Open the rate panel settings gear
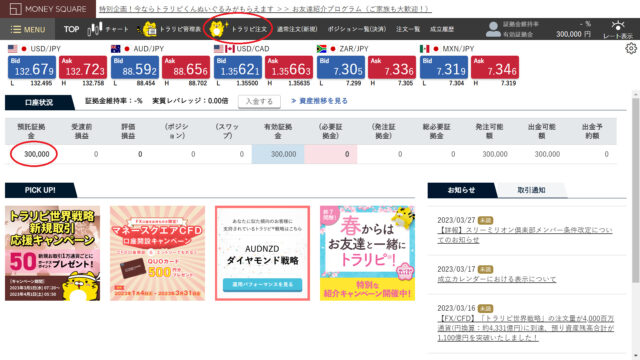640x360 pixels. (631, 49)
